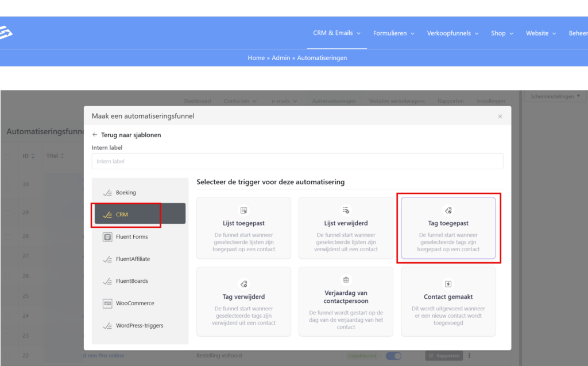Viewport: 588px width, 366px height.
Task: Choose Verjaardag van contactpersoon trigger
Action: click(x=346, y=301)
